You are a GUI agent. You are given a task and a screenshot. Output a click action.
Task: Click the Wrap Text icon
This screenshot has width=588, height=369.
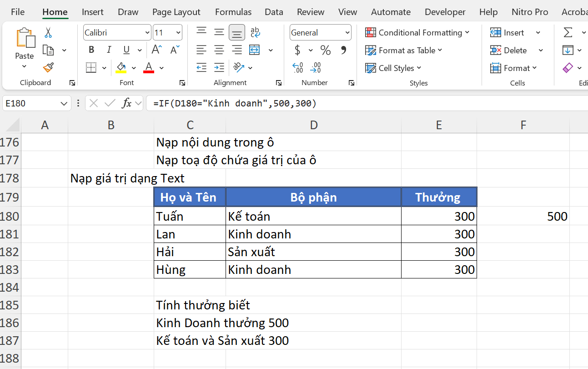(255, 32)
